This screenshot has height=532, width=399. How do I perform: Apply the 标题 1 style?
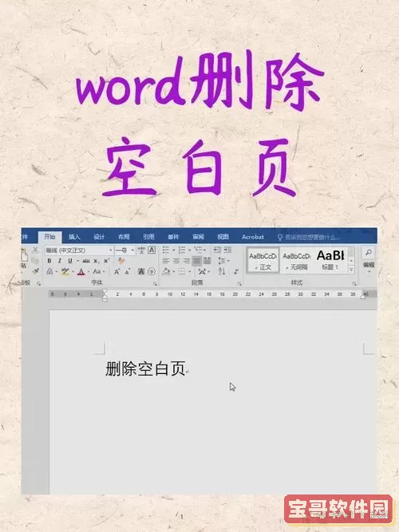tap(330, 260)
